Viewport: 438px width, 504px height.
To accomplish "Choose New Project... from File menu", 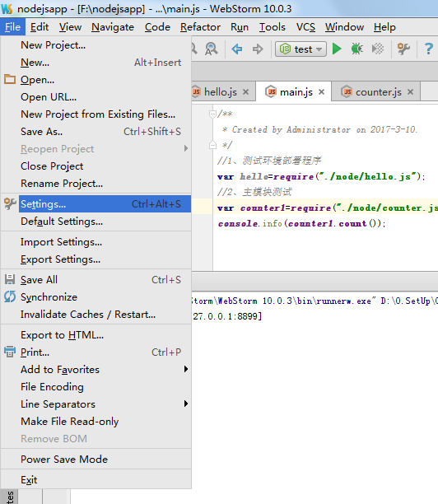I will [x=96, y=45].
